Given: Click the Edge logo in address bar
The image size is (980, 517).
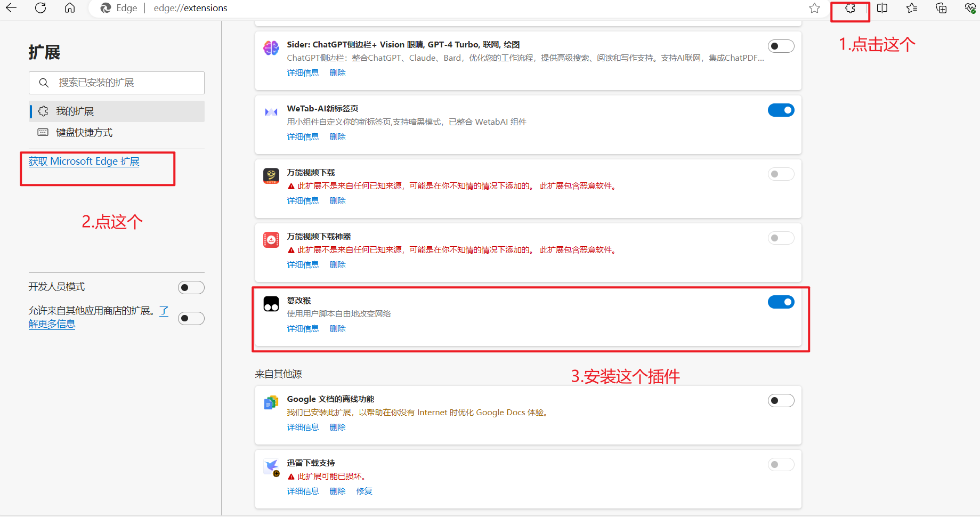Looking at the screenshot, I should click(x=106, y=8).
